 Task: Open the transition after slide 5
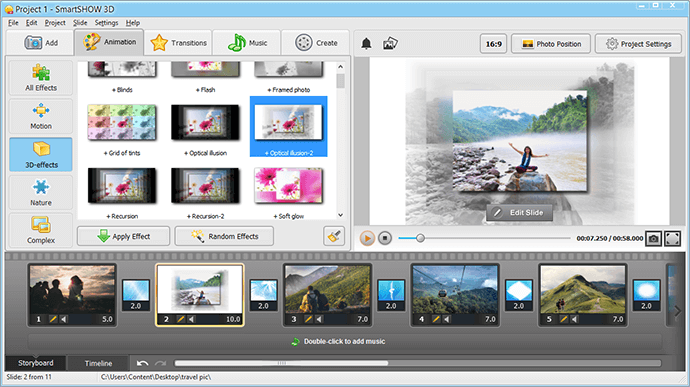click(x=646, y=295)
